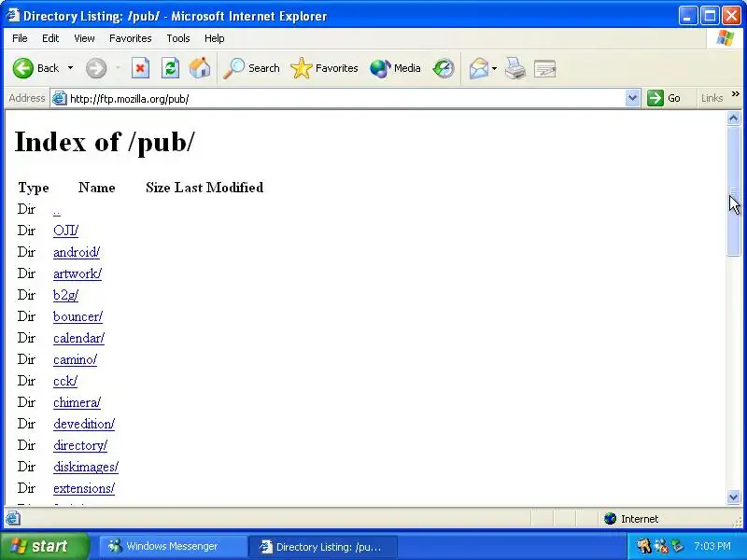Open the diskimages/ directory link

86,467
